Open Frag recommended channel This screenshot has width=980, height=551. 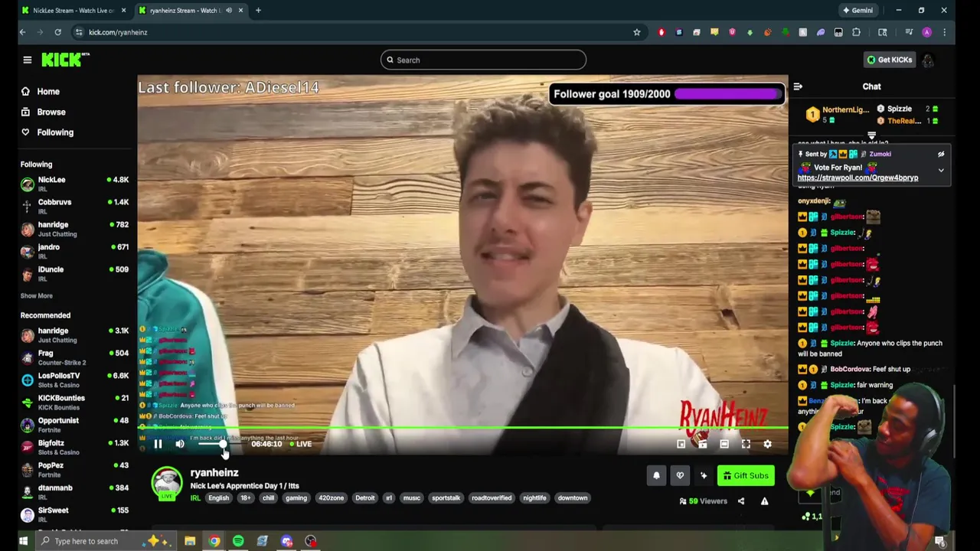(74, 357)
